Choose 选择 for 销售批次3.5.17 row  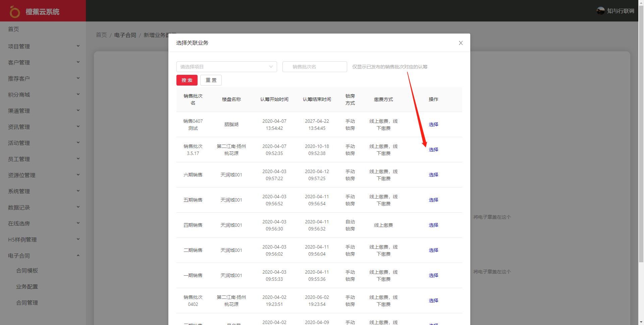point(433,150)
